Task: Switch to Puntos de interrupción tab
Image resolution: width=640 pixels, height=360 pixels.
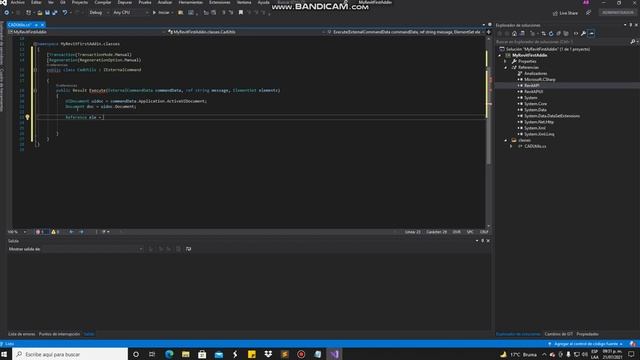Action: [x=59, y=334]
